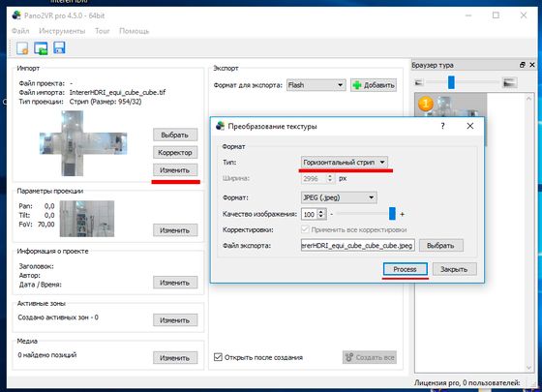Click the Pano2VR app icon in title bar
This screenshot has height=392, width=542.
click(x=16, y=15)
